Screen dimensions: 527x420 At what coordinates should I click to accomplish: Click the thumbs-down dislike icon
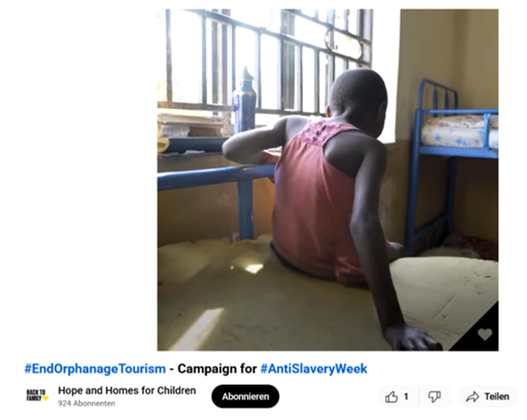[434, 397]
